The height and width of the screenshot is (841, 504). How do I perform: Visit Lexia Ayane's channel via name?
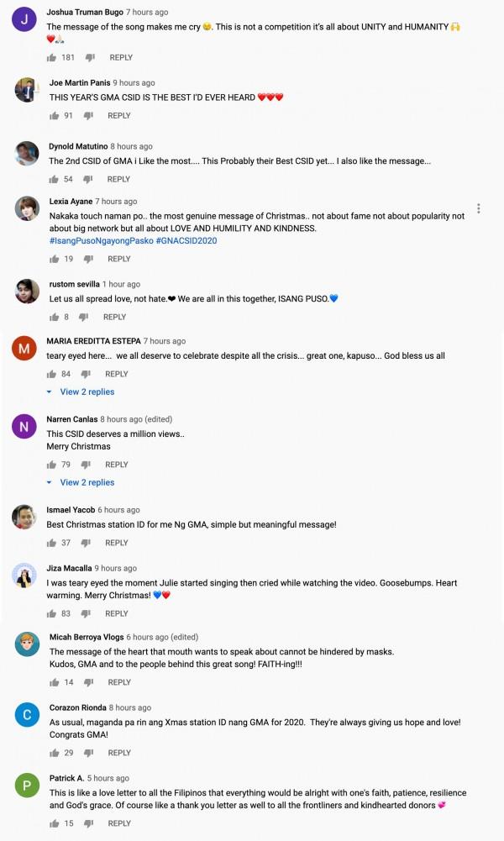(x=71, y=202)
